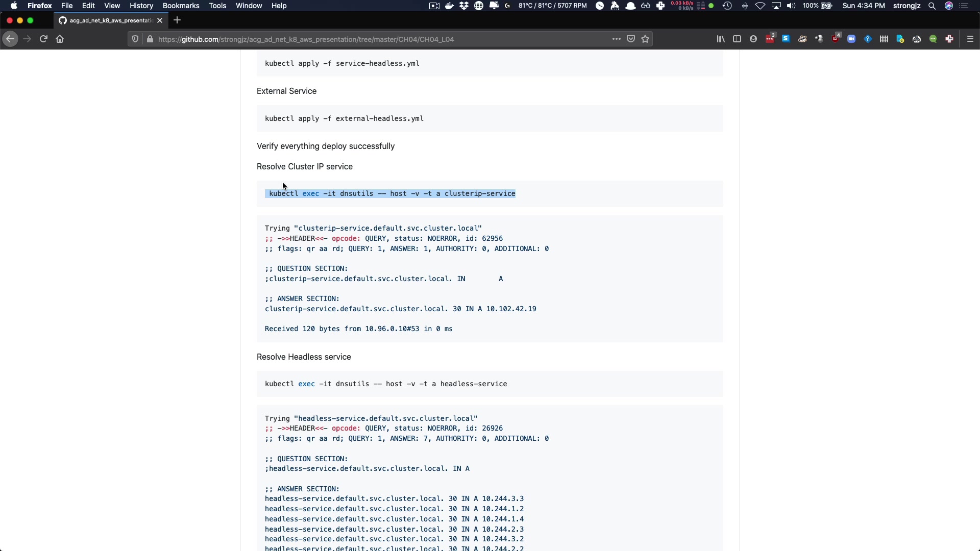Screen dimensions: 980x551
Task: Open macOS Spotlight search
Action: [x=932, y=6]
